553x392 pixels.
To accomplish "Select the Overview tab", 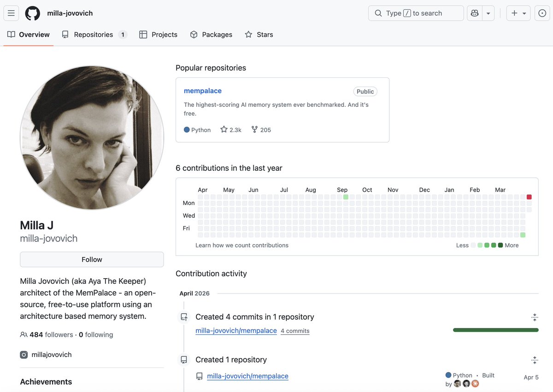I will pyautogui.click(x=29, y=35).
